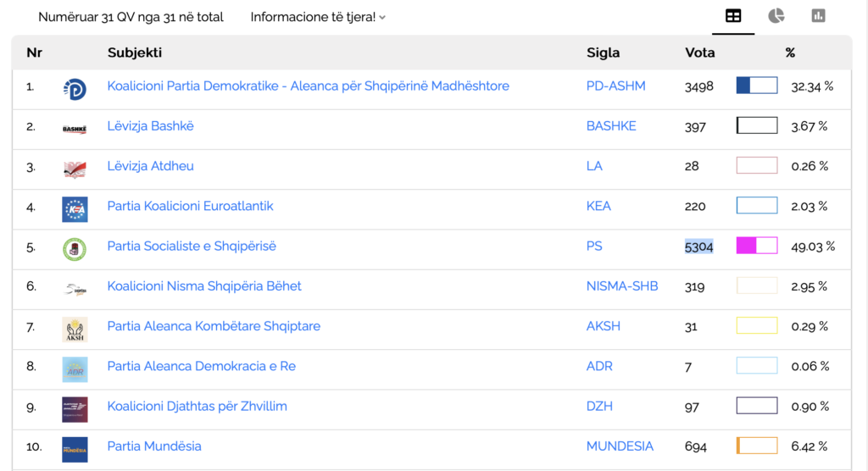Click the PD-ASHM sigla link
This screenshot has height=471, width=868.
pyautogui.click(x=615, y=86)
